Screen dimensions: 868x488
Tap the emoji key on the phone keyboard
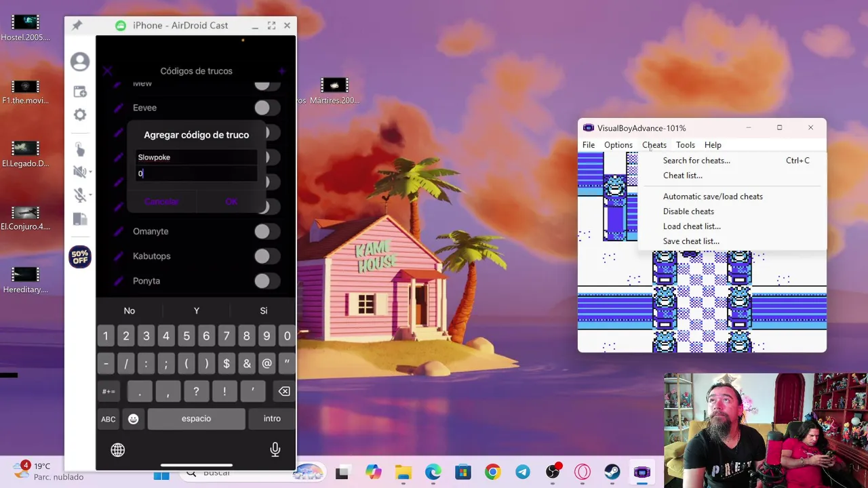click(133, 419)
